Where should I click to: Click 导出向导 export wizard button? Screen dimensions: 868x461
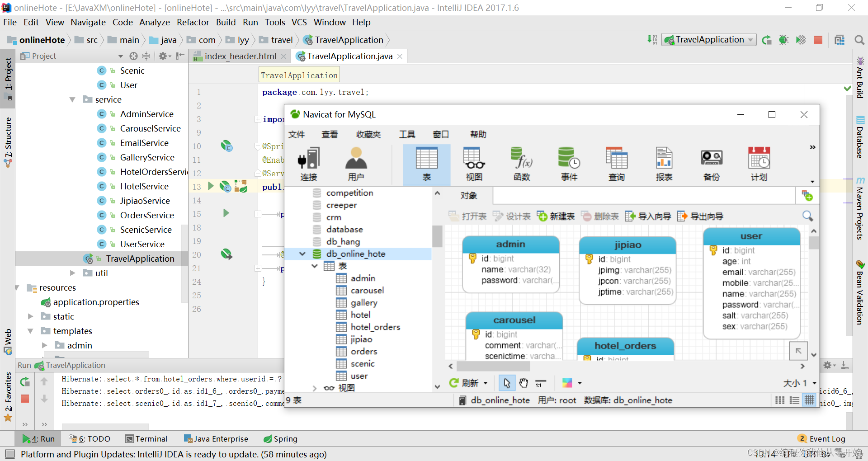click(700, 216)
